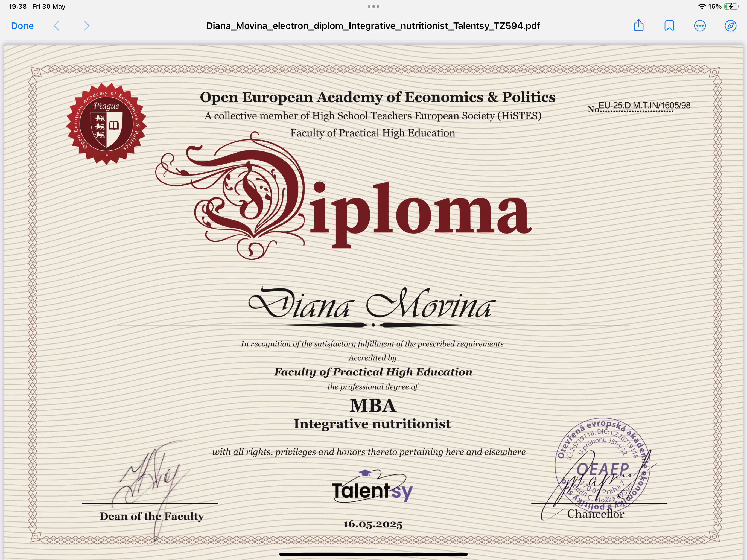This screenshot has height=560, width=747.
Task: Tap the PDF file name title
Action: point(373,26)
